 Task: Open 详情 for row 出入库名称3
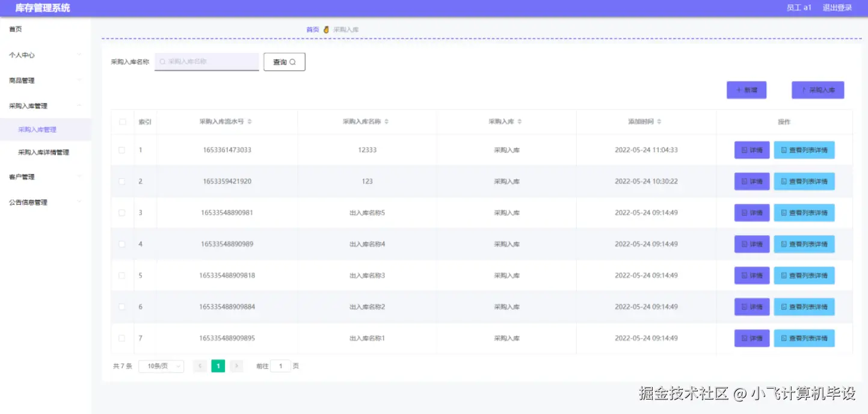752,275
